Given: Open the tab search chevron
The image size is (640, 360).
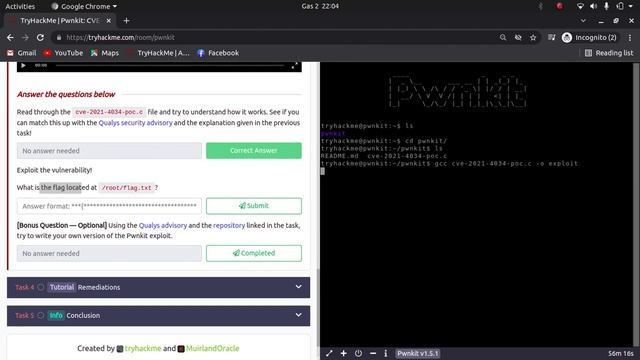Looking at the screenshot, I should (x=583, y=20).
